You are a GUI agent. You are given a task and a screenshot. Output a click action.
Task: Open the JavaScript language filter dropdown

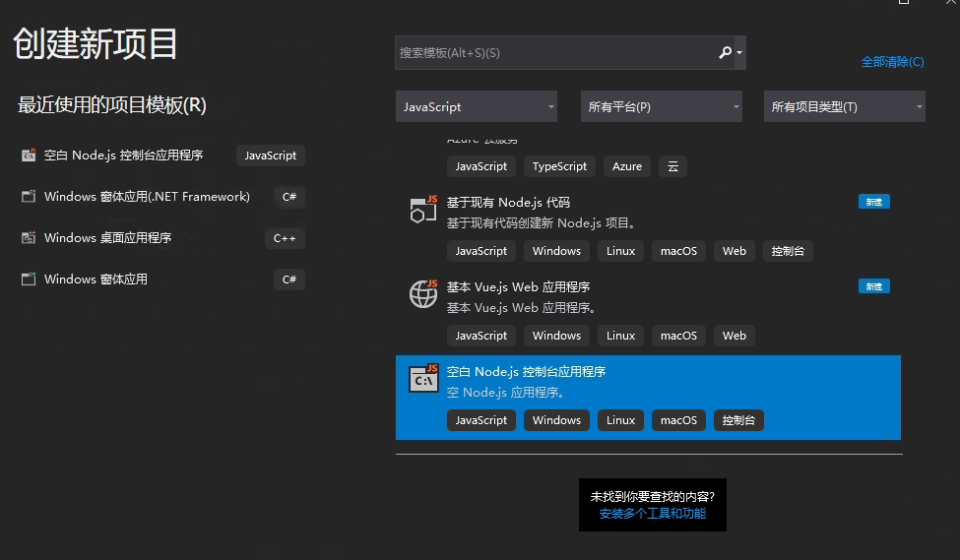(x=477, y=106)
